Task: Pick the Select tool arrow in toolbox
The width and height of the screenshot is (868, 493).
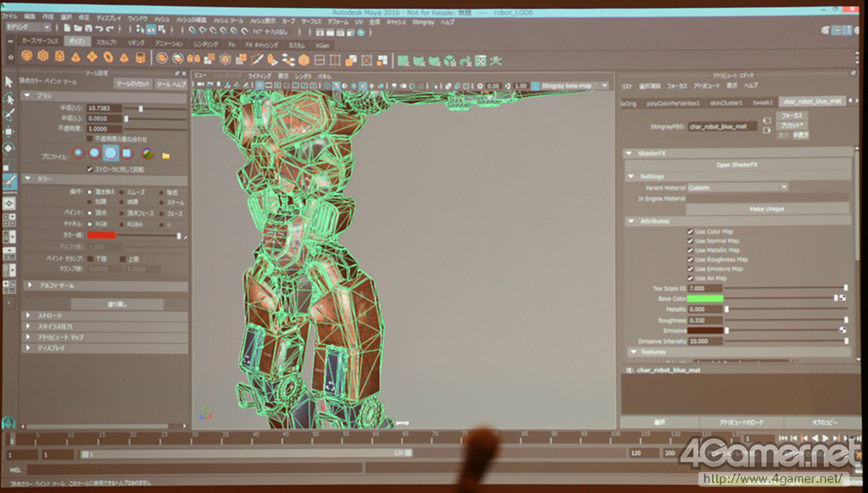Action: click(x=8, y=82)
